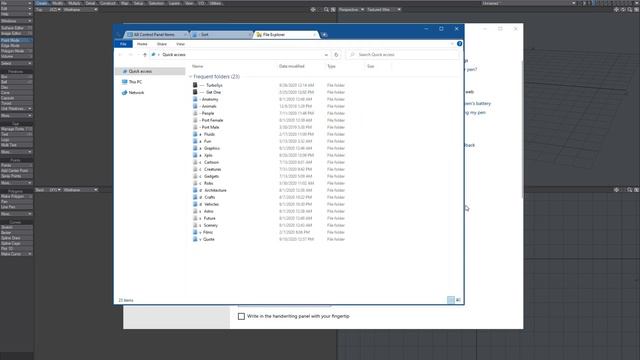Open the blue File ribbon tab
The image size is (640, 360).
click(123, 44)
